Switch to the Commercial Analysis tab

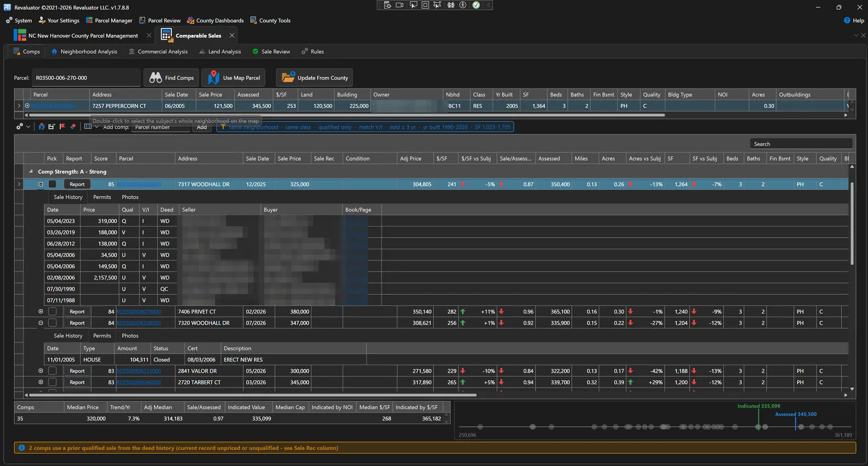click(158, 52)
